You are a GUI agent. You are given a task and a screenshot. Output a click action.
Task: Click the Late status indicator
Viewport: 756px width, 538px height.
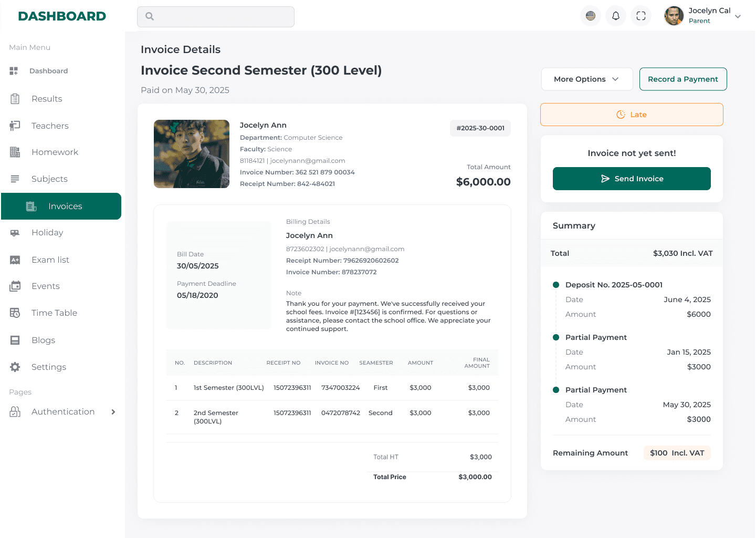tap(632, 114)
